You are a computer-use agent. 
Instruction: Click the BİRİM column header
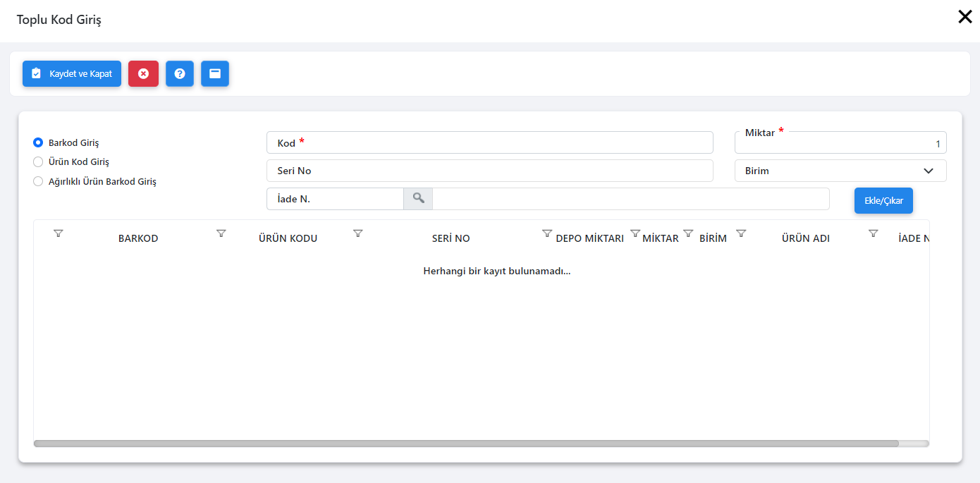[x=713, y=238]
